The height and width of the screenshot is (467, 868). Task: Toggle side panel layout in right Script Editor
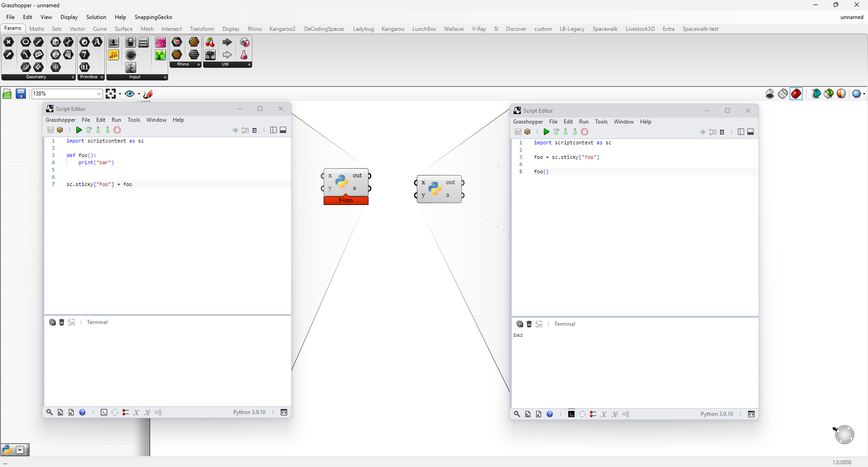(x=741, y=132)
